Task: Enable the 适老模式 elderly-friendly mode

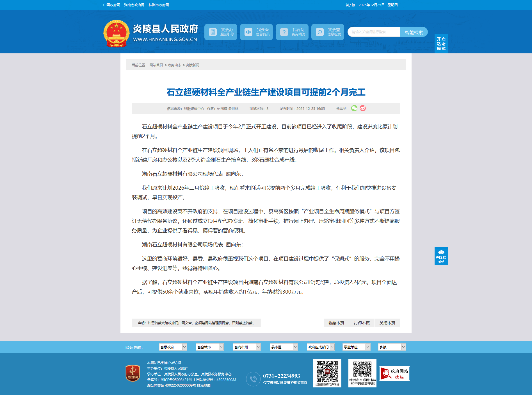Action: point(441,44)
